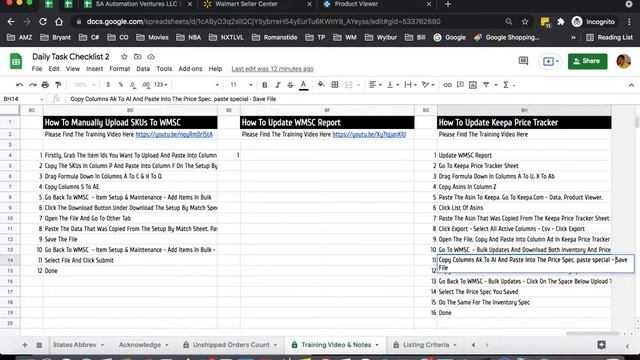Open the Functions sigma dropdown

pyautogui.click(x=509, y=85)
